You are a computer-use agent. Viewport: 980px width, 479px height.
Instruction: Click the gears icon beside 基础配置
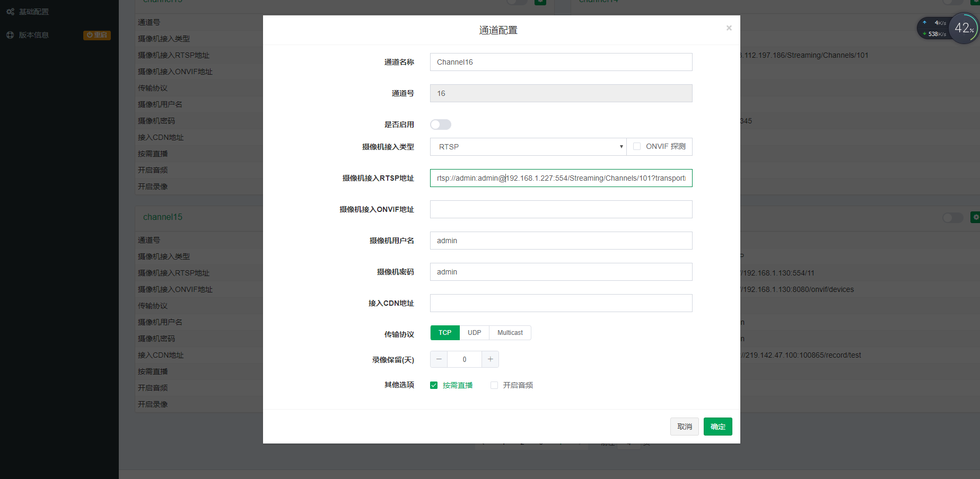10,12
